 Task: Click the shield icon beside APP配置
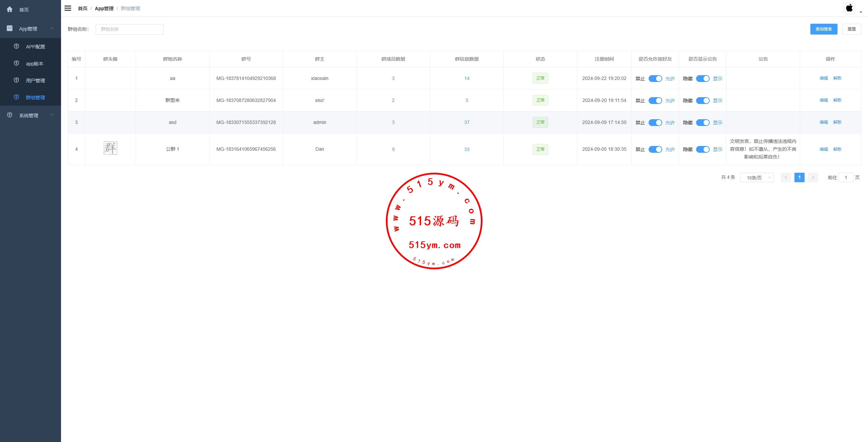click(x=16, y=46)
